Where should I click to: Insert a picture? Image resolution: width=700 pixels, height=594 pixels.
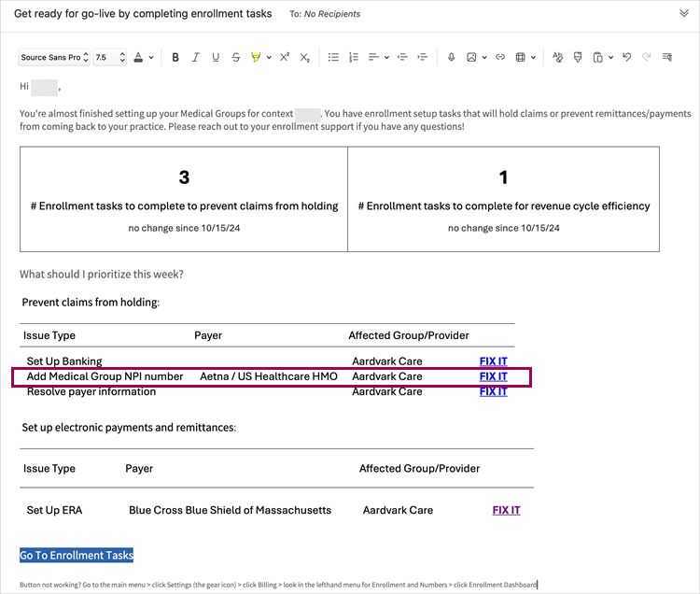[471, 57]
